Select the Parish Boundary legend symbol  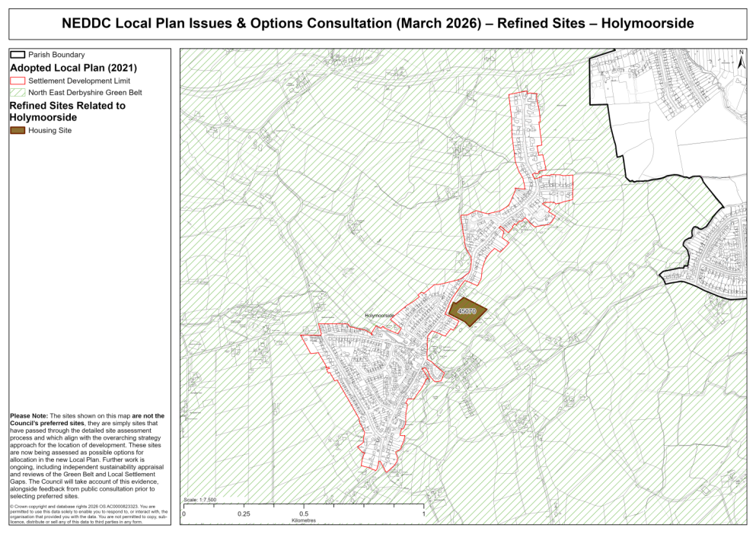(x=17, y=55)
